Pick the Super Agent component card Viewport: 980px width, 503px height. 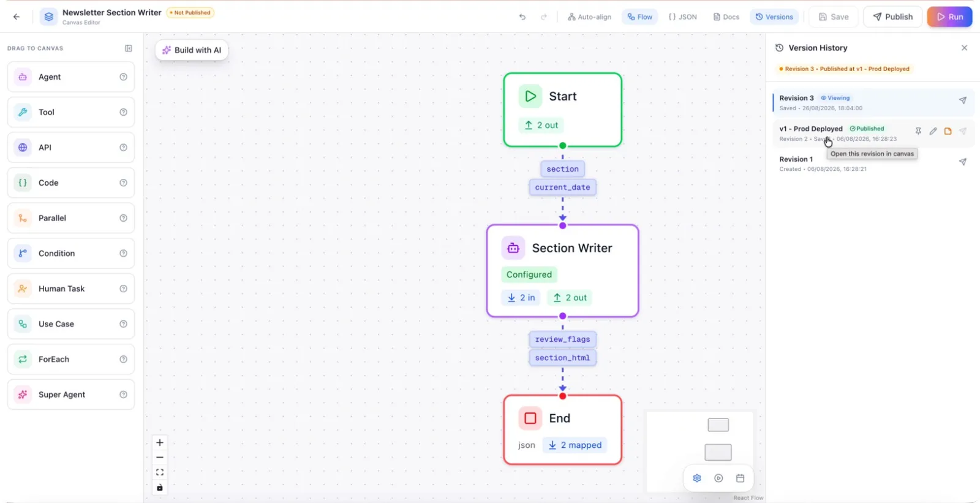[x=71, y=395]
